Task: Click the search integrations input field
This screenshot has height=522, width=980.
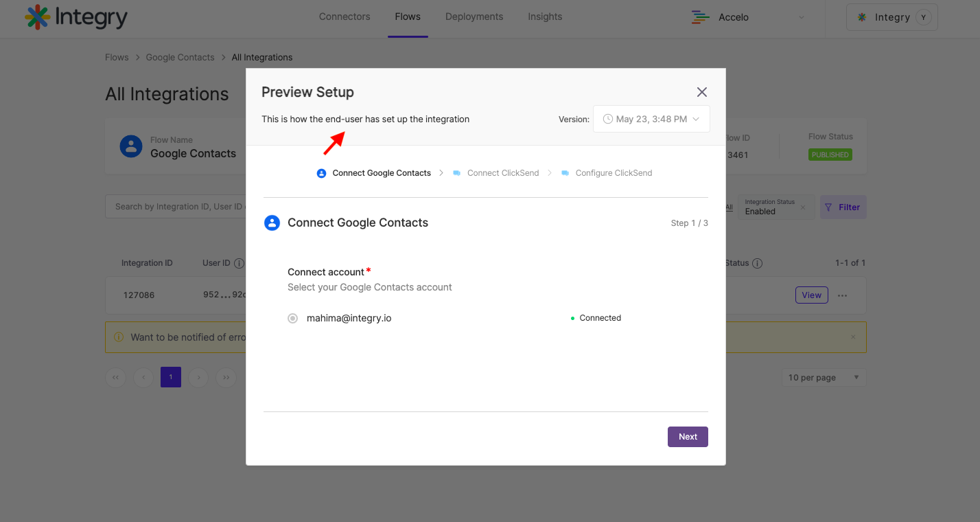Action: (176, 207)
